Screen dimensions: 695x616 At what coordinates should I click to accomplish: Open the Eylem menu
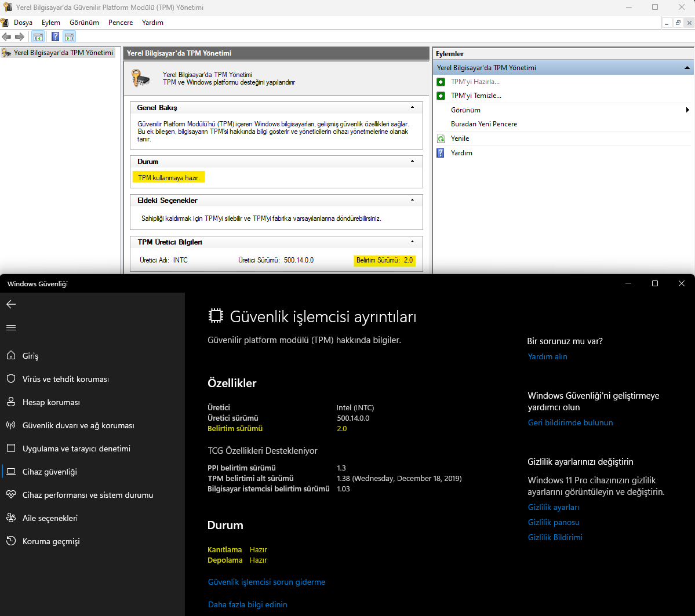[51, 23]
